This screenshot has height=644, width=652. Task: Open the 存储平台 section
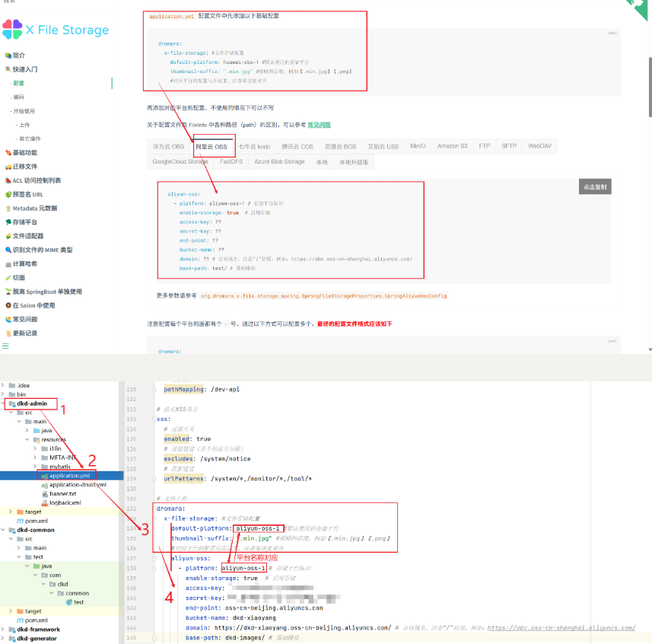[x=24, y=222]
